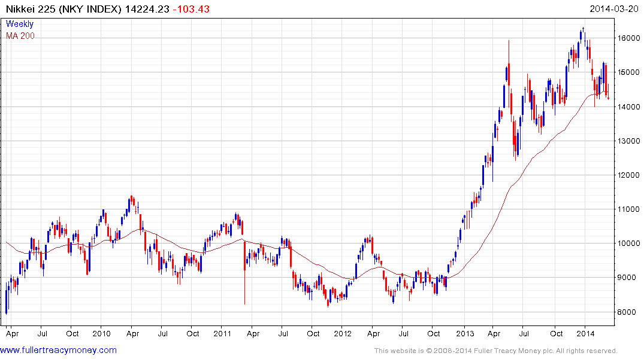
Task: Click the 13000 price axis label
Action: 628,141
